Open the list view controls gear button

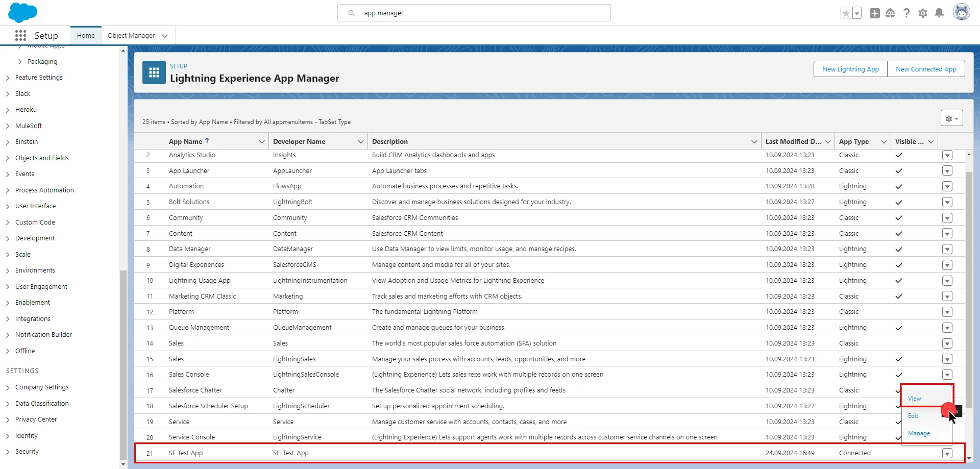click(x=951, y=118)
